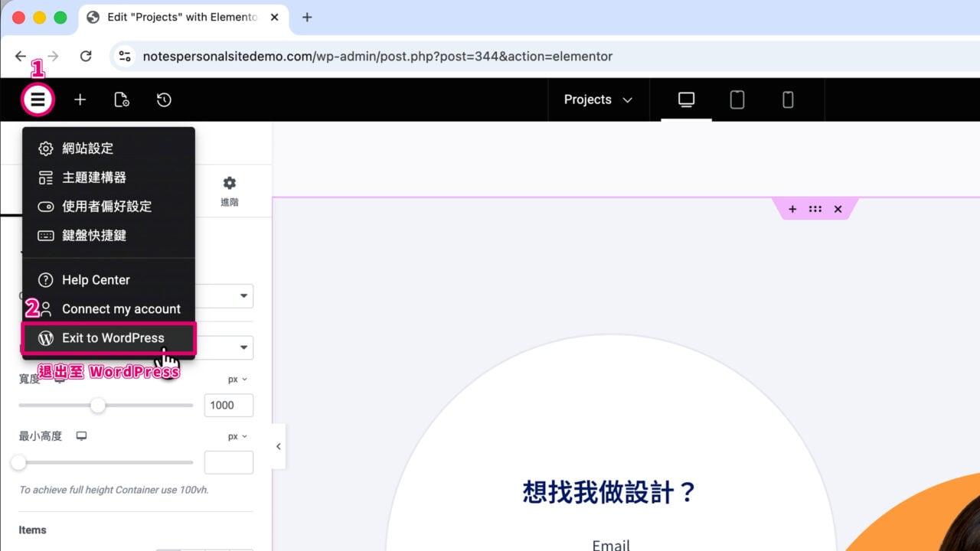Click the empty 最小高度 value field
Viewport: 980px width, 551px height.
228,462
